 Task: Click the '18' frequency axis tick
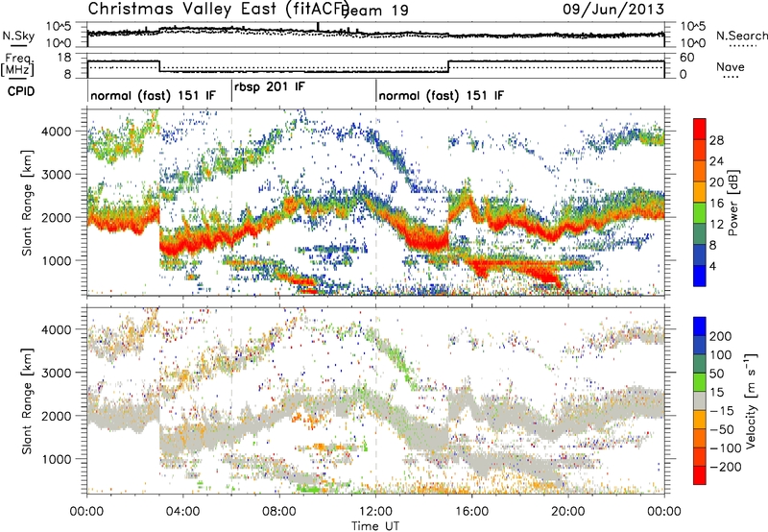coord(64,58)
